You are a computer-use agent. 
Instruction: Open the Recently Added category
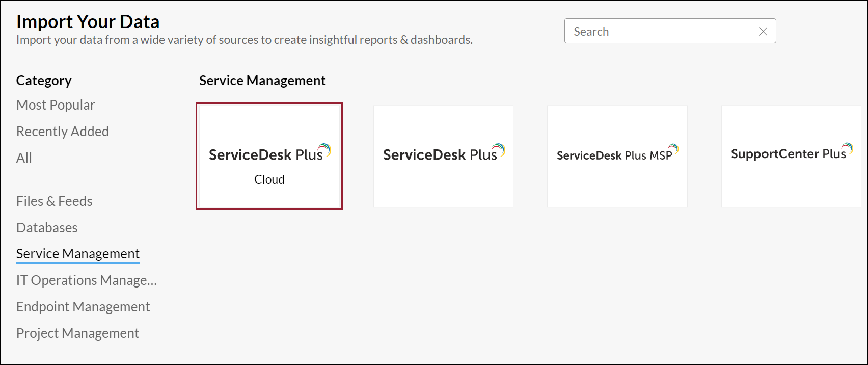pyautogui.click(x=63, y=132)
